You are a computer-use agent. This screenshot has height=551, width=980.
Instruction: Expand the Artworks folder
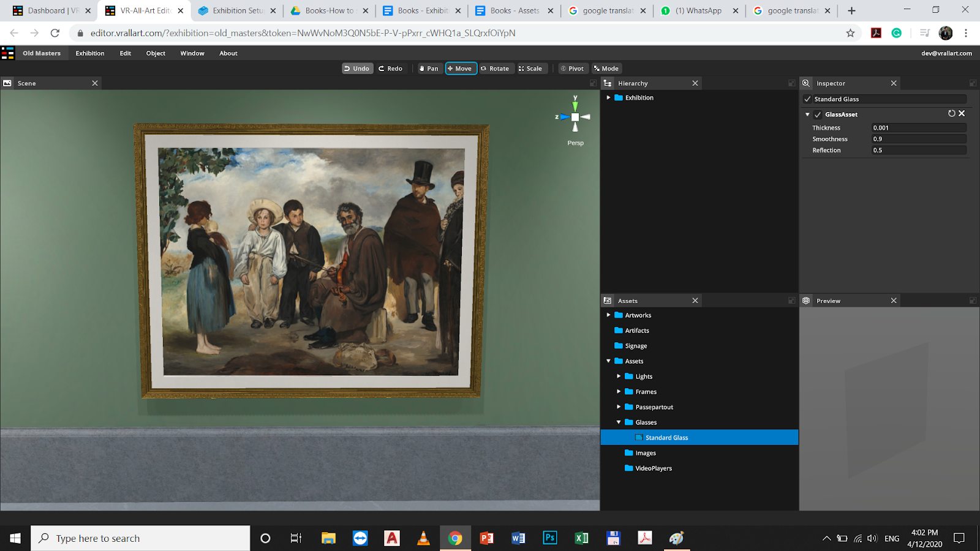(608, 315)
